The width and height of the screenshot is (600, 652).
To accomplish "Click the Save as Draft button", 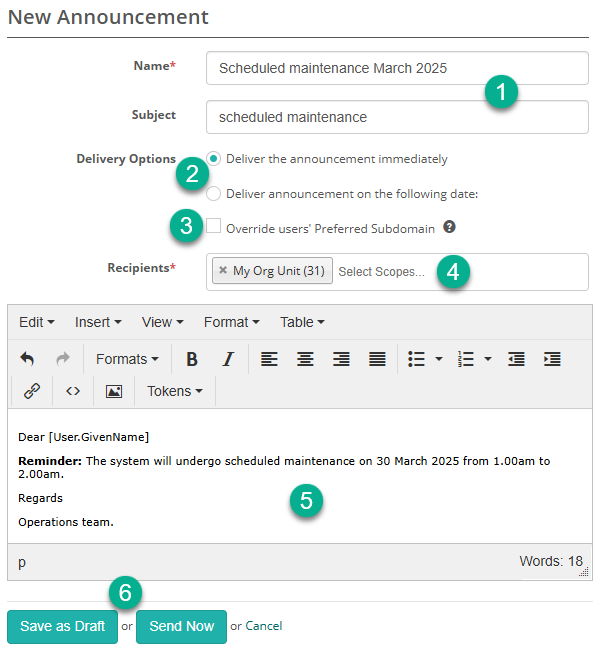I will click(62, 626).
